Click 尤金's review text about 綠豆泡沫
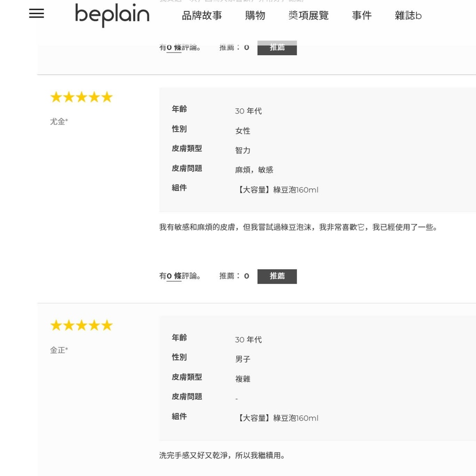 coord(298,227)
